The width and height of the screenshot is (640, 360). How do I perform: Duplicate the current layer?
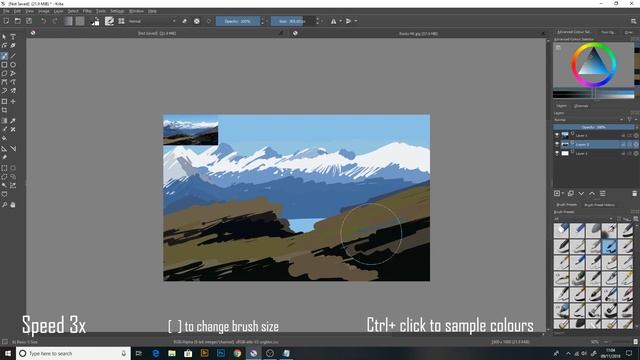click(571, 193)
